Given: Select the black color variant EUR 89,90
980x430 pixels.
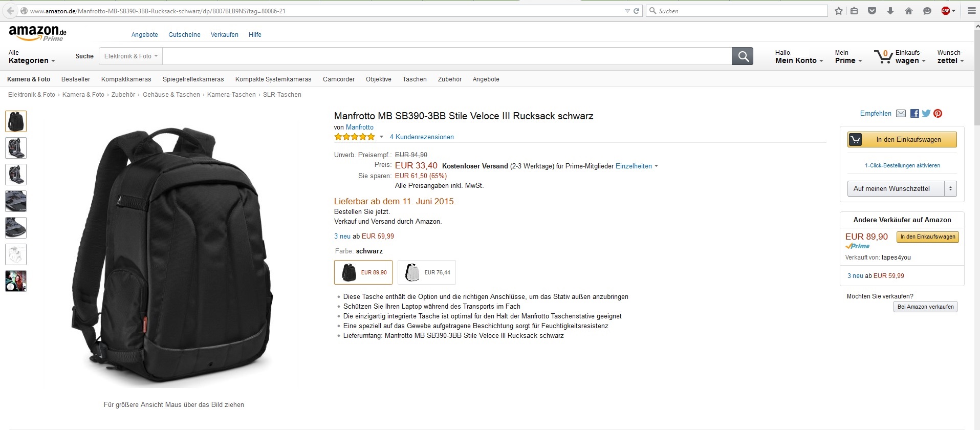Looking at the screenshot, I should [363, 272].
